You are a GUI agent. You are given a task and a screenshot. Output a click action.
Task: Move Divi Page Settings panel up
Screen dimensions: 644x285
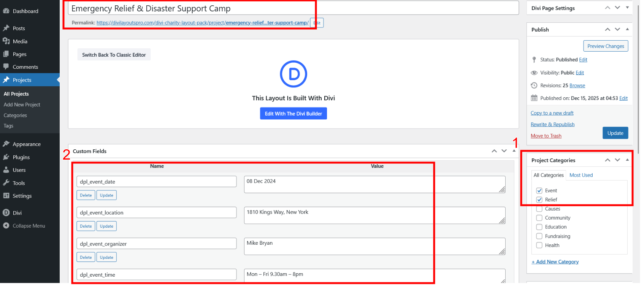(x=608, y=8)
